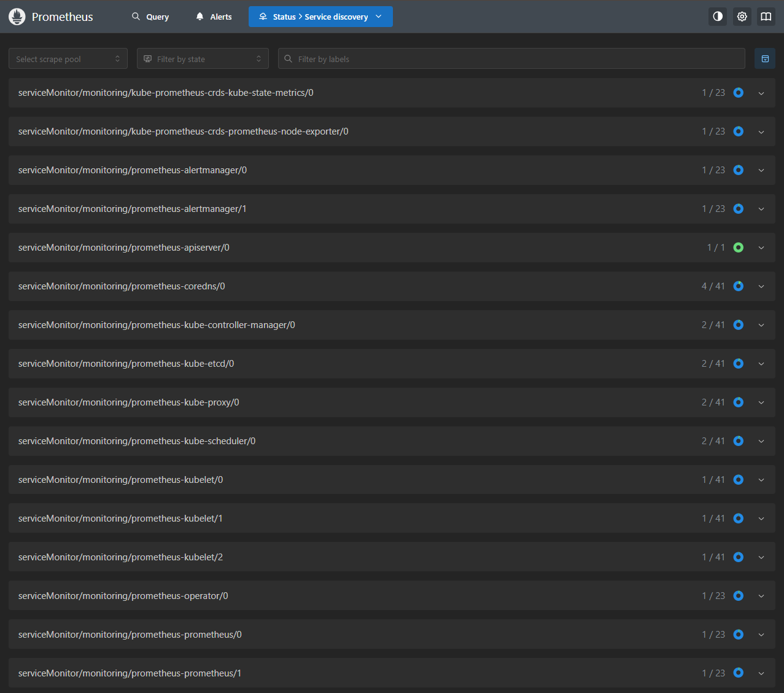This screenshot has height=693, width=784.
Task: Click ring indicator for prometheus-kube-proxy/0
Action: pyautogui.click(x=739, y=402)
